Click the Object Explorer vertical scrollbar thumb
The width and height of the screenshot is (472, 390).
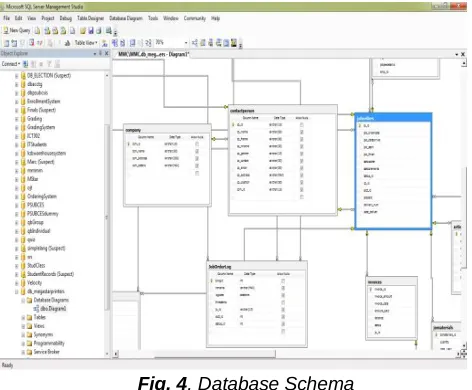click(x=107, y=217)
